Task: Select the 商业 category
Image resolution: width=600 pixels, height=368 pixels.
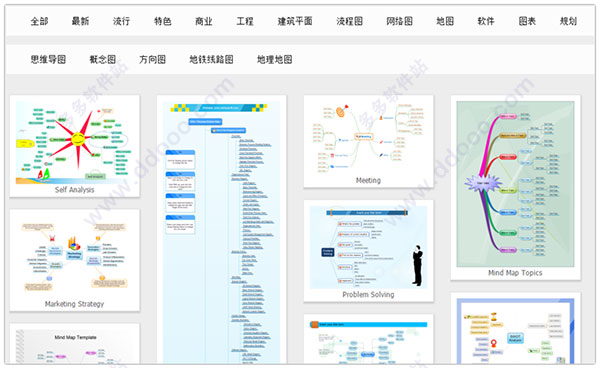Action: [x=204, y=21]
